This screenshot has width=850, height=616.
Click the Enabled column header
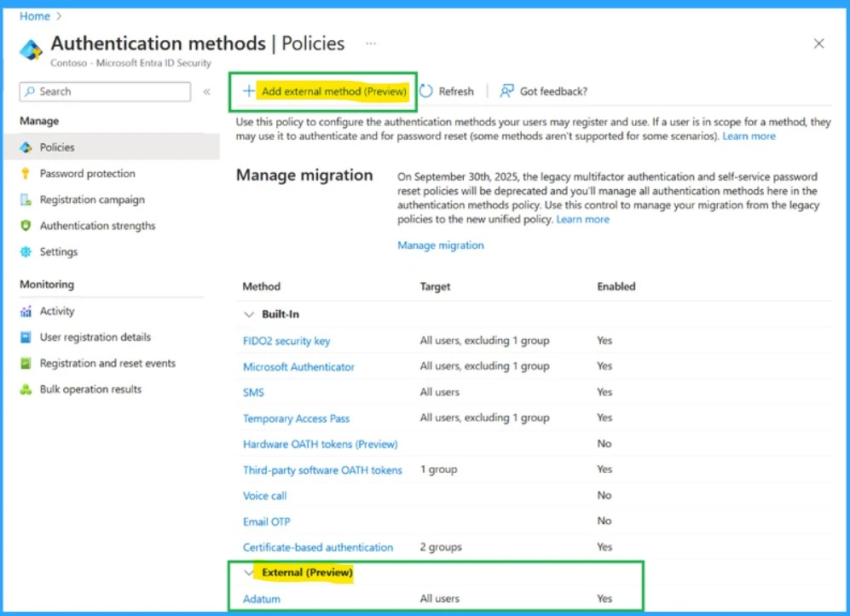[616, 286]
